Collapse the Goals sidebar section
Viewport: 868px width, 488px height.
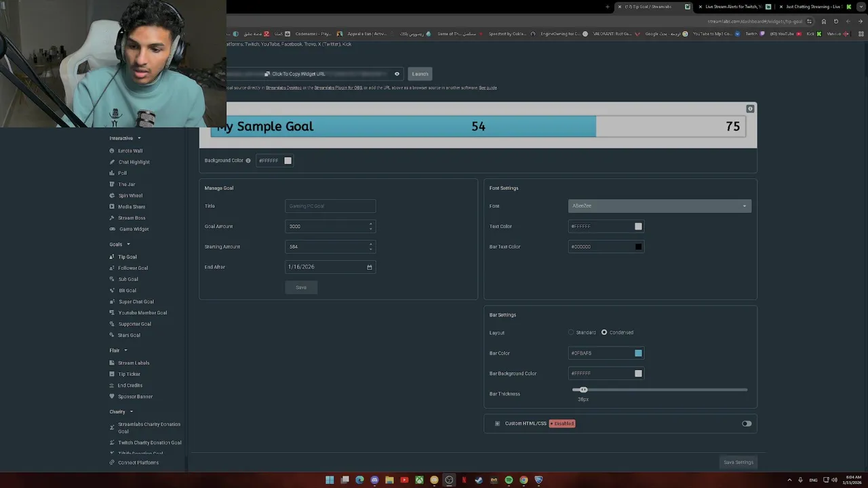point(128,245)
